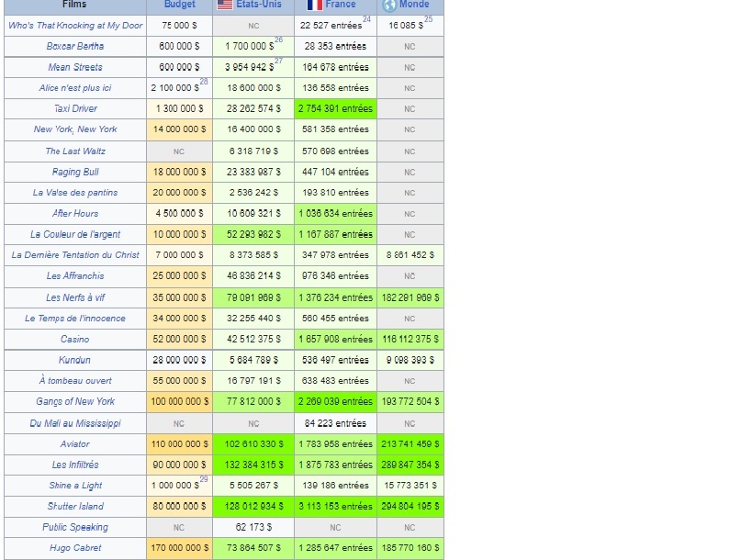Open Le Temps de l'innocence link
Screen dimensions: 752x560
[75, 319]
